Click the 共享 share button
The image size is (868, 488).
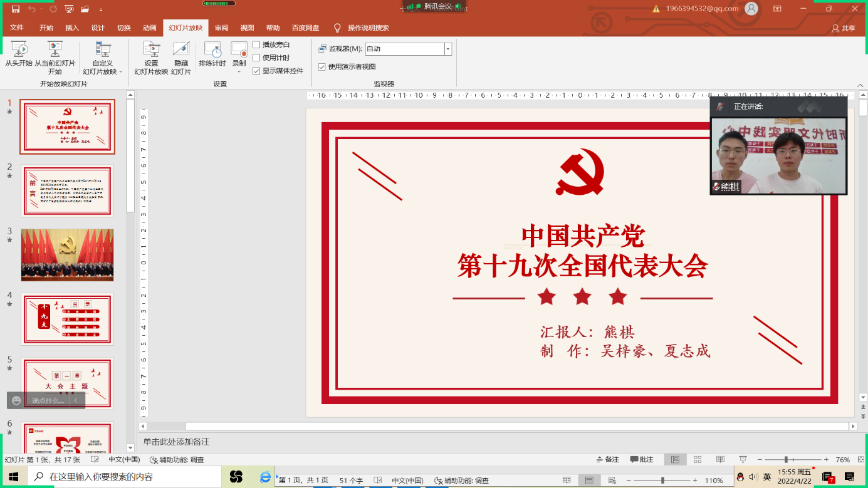843,28
